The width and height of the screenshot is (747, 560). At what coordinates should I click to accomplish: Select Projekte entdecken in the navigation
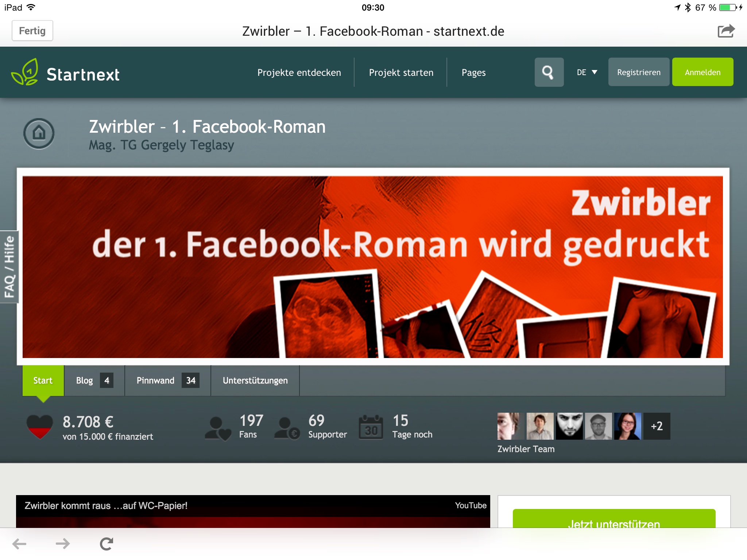(299, 72)
